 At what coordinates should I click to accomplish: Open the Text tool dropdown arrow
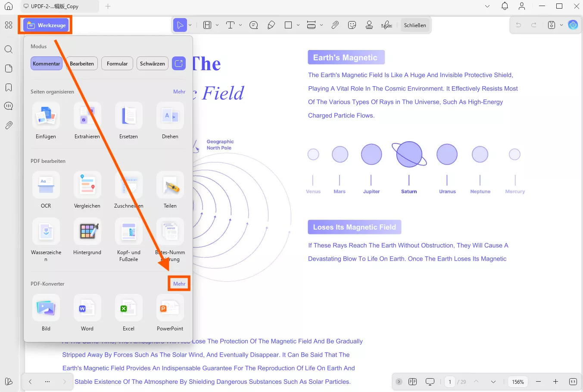240,25
